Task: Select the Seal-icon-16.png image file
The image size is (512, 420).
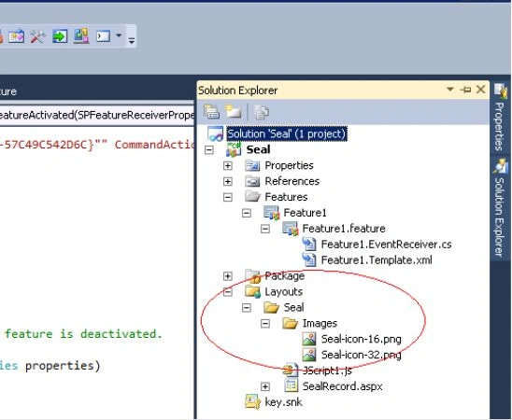Action: (362, 339)
